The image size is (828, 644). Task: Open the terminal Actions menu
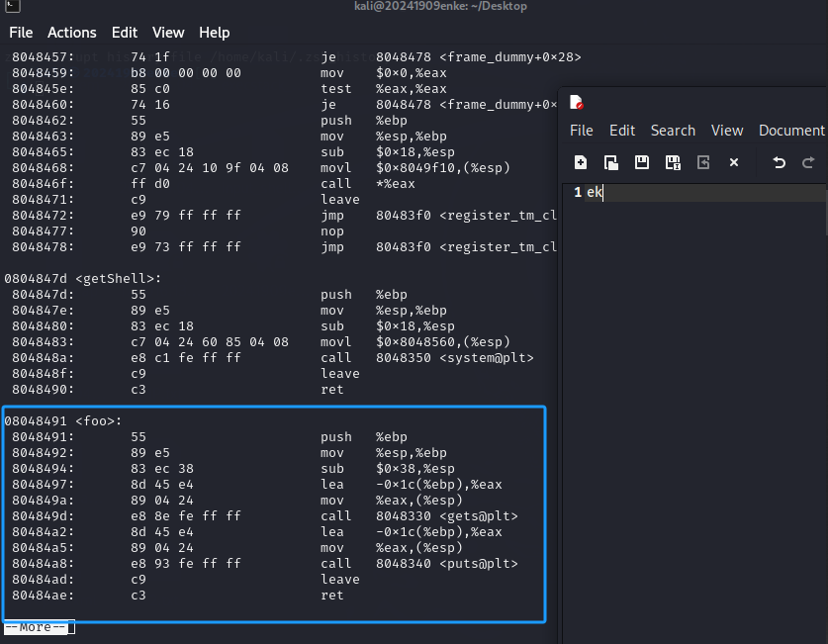coord(72,33)
